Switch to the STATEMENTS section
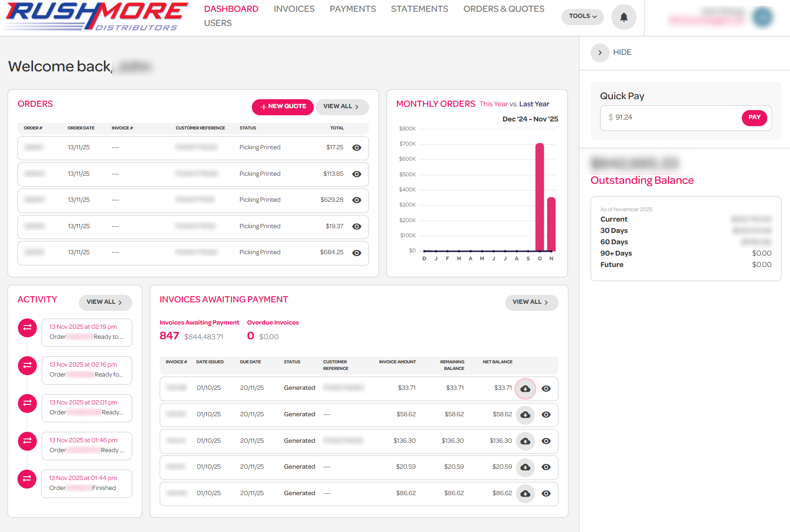Screen dimensions: 790x532 (419, 9)
